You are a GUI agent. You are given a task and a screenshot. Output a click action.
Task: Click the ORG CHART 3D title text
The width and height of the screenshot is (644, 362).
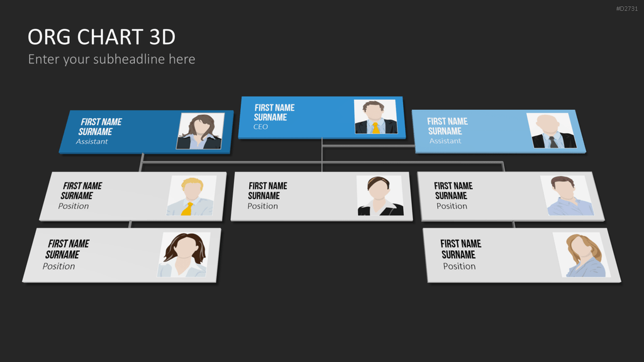coord(101,37)
